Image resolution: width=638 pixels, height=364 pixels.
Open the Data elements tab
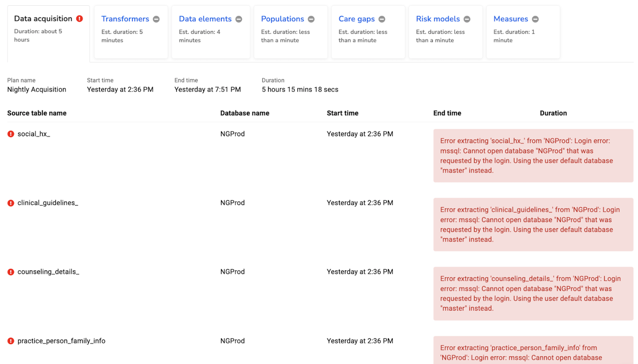pos(205,19)
